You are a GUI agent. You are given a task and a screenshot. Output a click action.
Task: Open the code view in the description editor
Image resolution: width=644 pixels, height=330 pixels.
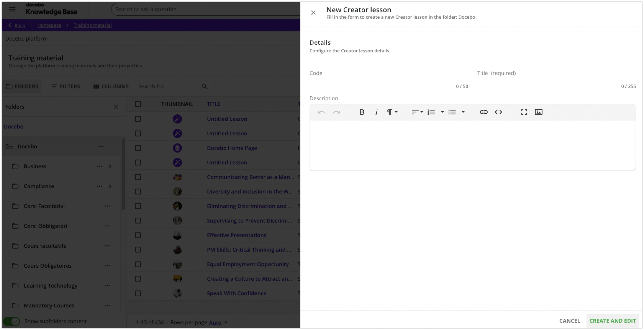coord(498,112)
